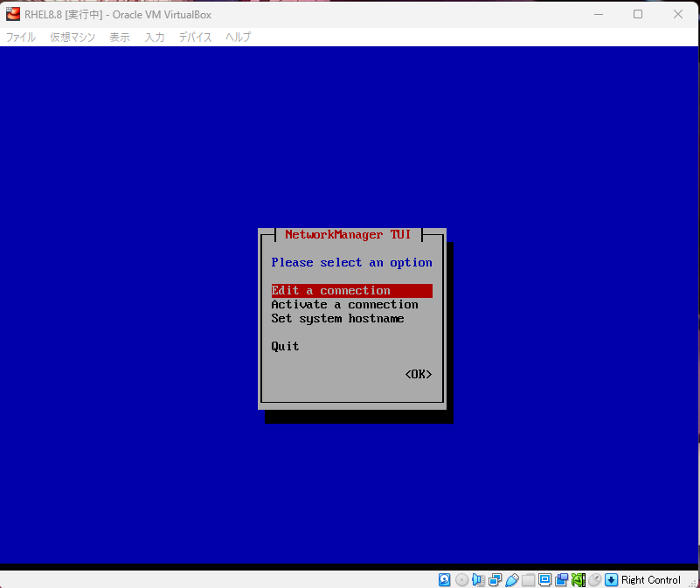Maximize the VirtualBox window
The width and height of the screenshot is (700, 588).
[638, 14]
